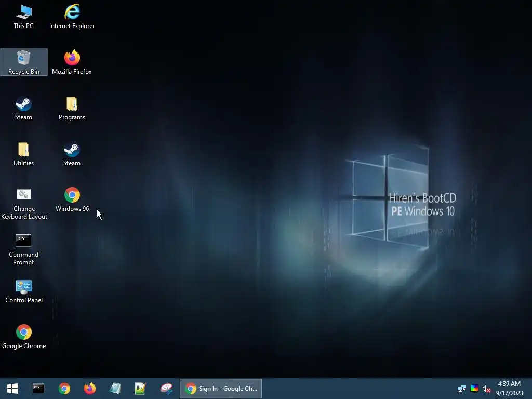Open the blue notepad icon on taskbar
Image resolution: width=532 pixels, height=399 pixels.
[115, 389]
